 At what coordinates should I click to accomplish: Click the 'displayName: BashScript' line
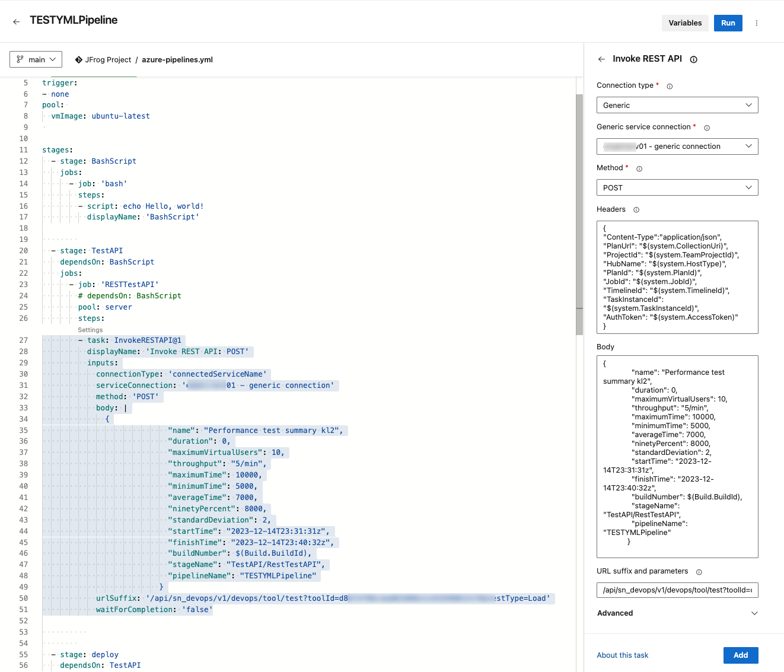(x=144, y=217)
